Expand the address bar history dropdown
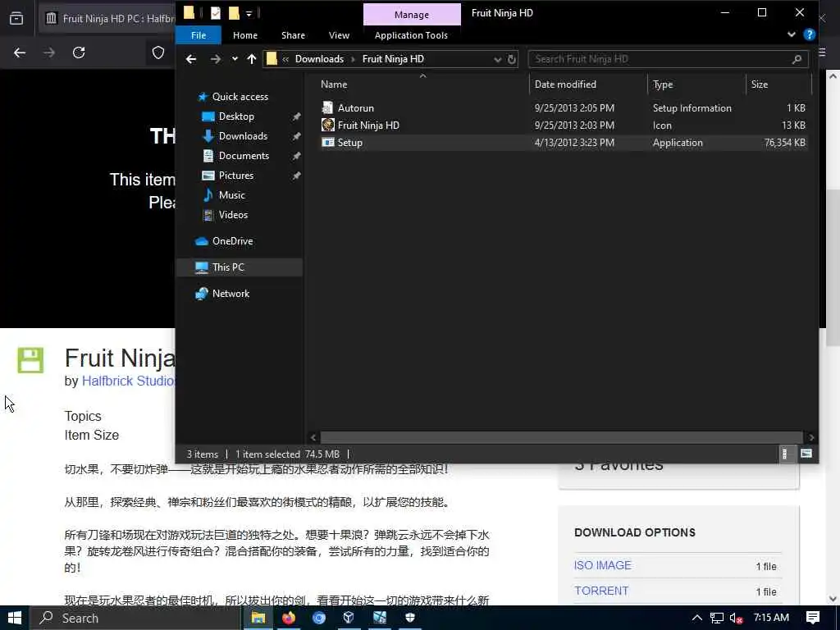Viewport: 840px width, 630px height. click(x=497, y=59)
